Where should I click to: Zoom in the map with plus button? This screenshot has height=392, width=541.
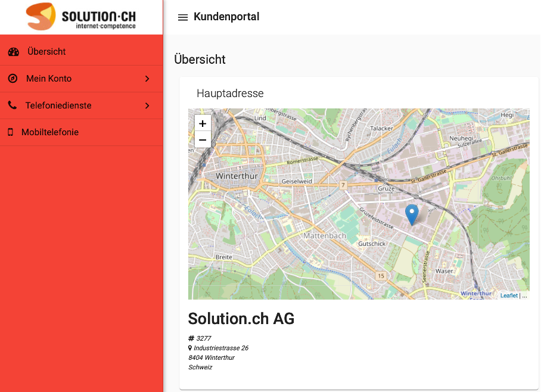point(203,123)
